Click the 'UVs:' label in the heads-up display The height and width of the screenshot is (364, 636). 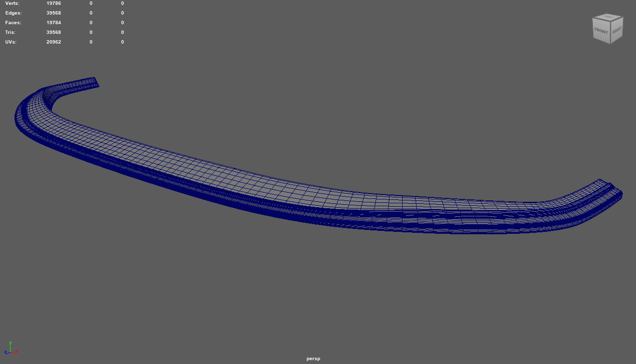(x=11, y=42)
